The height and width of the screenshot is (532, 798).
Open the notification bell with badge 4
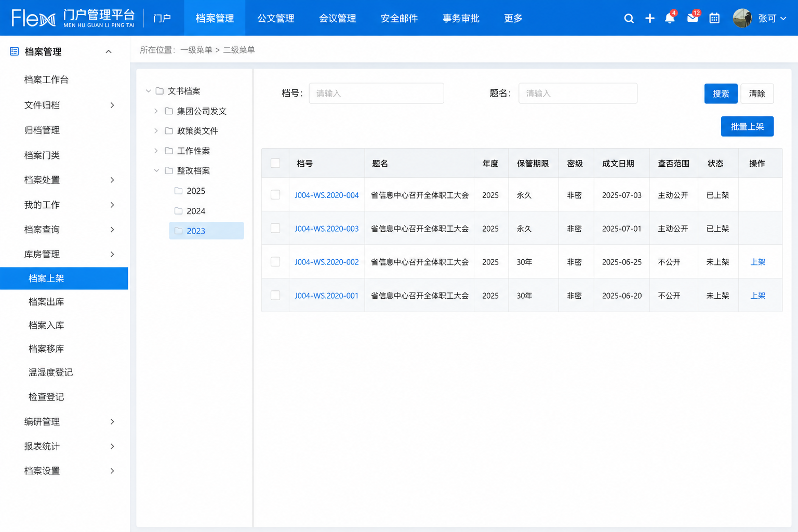pos(670,18)
